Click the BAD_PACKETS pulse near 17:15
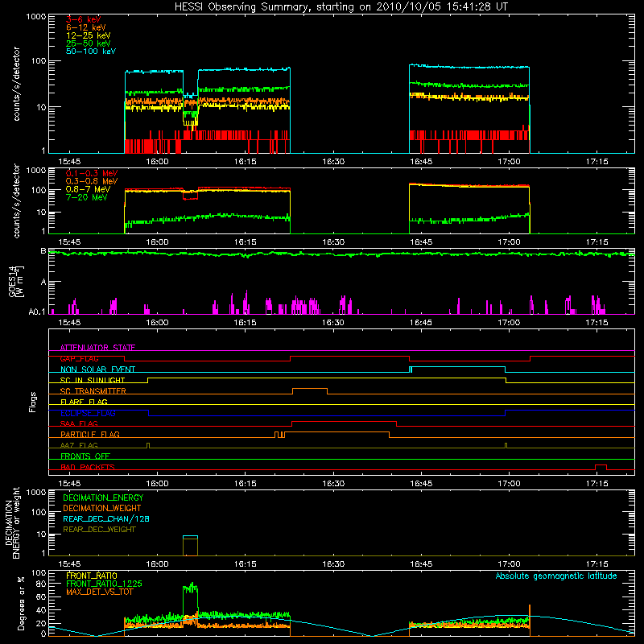 pyautogui.click(x=601, y=467)
